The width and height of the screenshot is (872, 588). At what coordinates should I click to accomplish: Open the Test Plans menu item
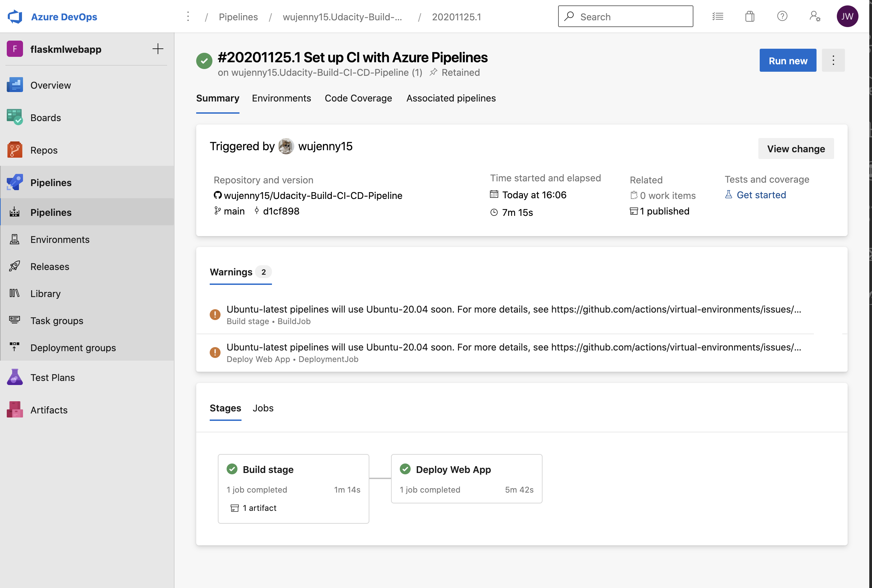(x=87, y=377)
